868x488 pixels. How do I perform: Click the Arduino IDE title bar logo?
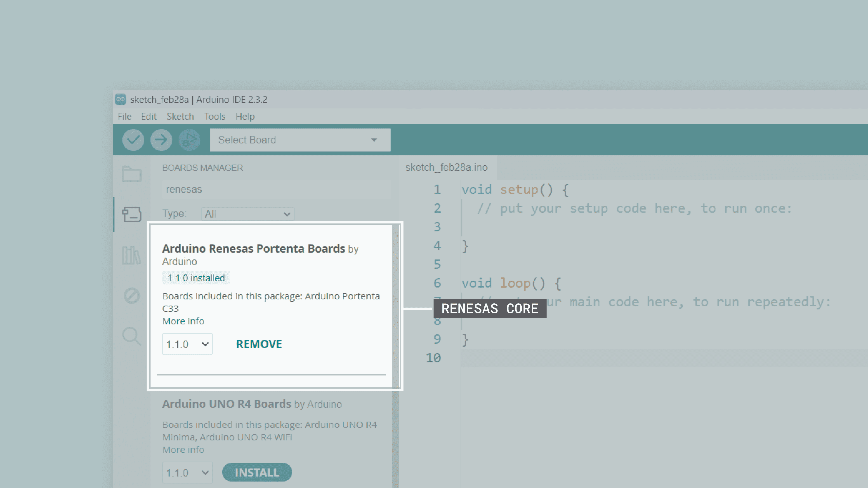(x=120, y=99)
